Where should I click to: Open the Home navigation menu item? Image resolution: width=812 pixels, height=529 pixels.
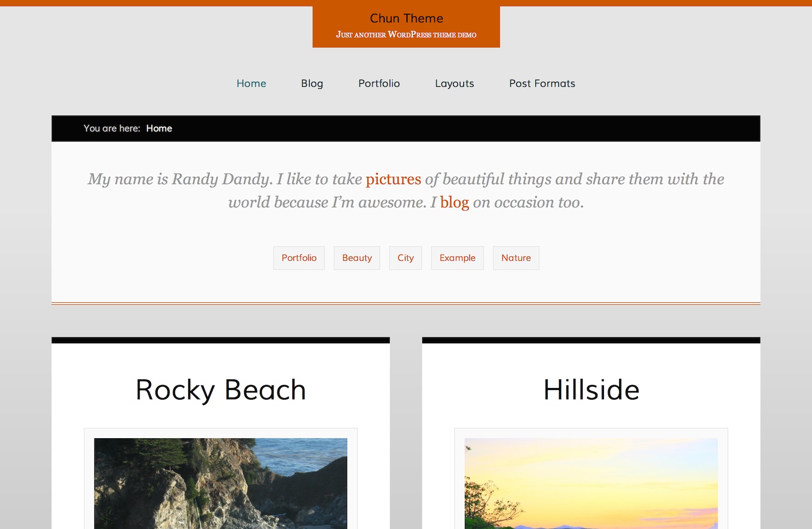point(251,83)
